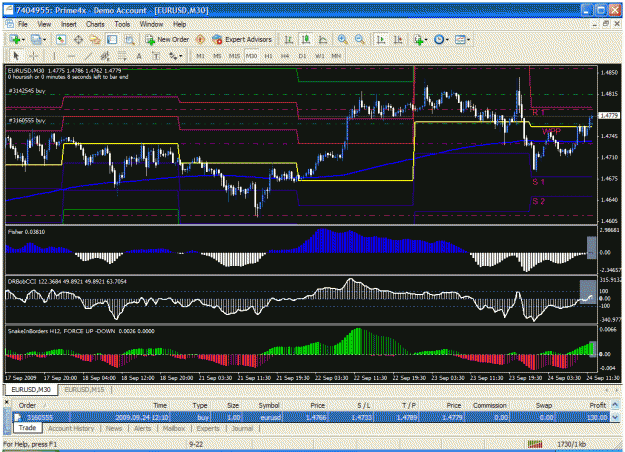Open the Strategy Tester icon
This screenshot has width=625, height=452.
click(x=129, y=39)
